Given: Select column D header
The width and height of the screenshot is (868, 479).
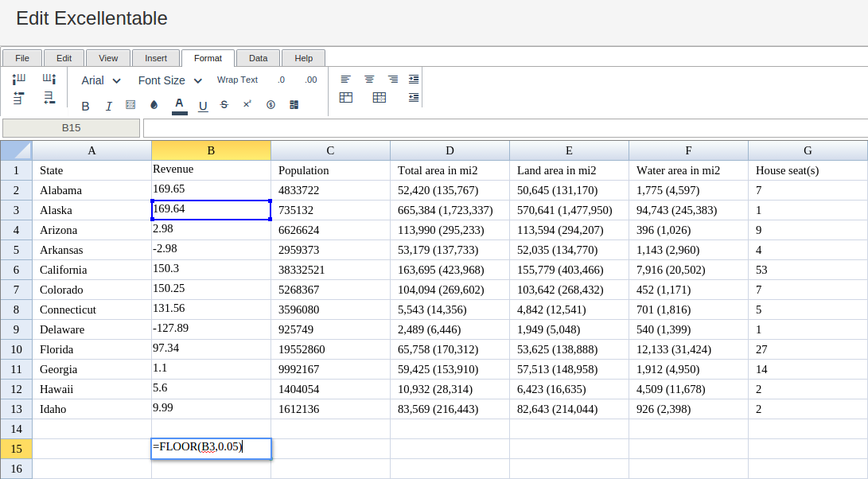Looking at the screenshot, I should [x=450, y=150].
